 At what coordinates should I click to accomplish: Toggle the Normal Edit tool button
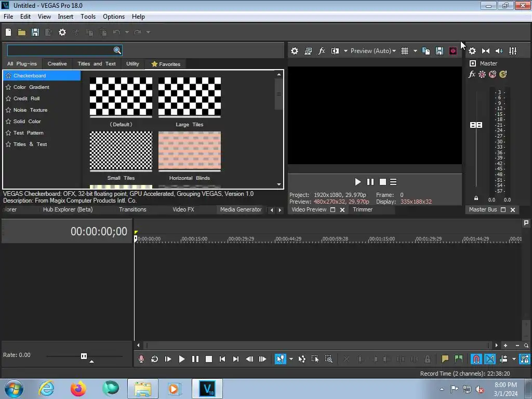pyautogui.click(x=280, y=359)
